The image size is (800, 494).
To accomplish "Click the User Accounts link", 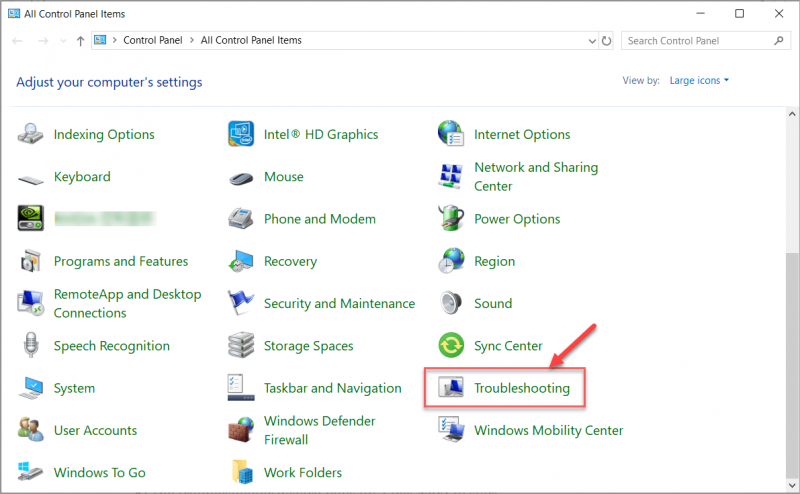I will (95, 430).
